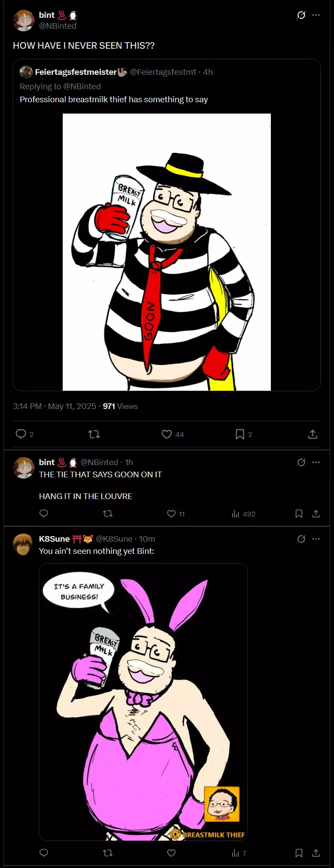This screenshot has width=334, height=868.
Task: Repost K8Sune's reply
Action: pyautogui.click(x=108, y=853)
